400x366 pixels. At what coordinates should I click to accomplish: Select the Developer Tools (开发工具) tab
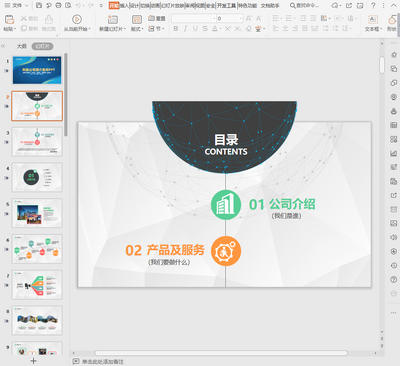pyautogui.click(x=226, y=5)
